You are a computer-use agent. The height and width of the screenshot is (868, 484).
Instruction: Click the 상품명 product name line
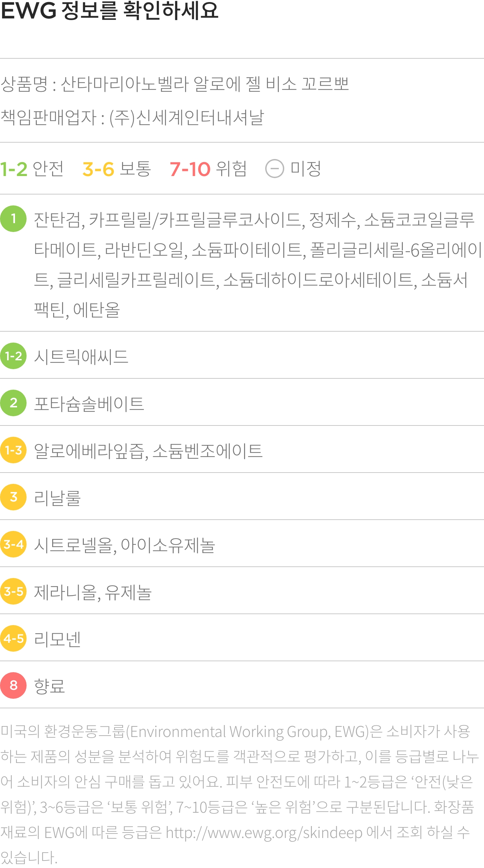click(x=175, y=84)
